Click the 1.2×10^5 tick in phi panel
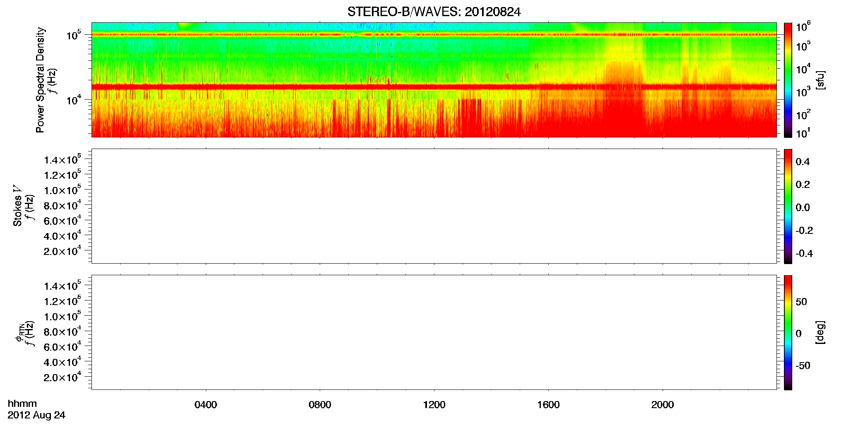Image resolution: width=868 pixels, height=447 pixels. tap(63, 301)
